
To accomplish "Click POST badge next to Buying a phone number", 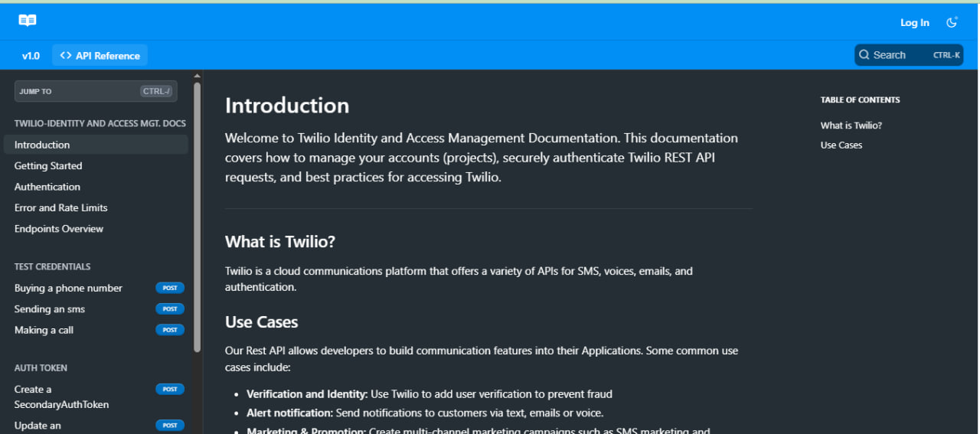I will (170, 288).
